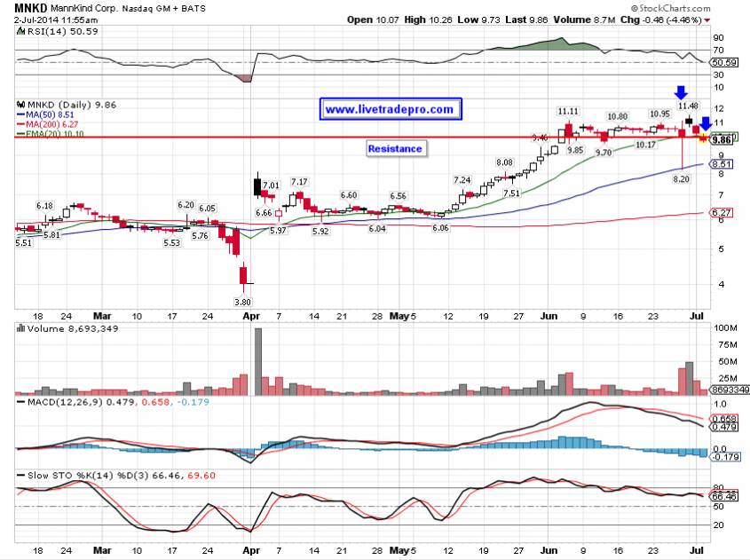Click the small blue arrow near Jul
The width and height of the screenshot is (750, 560).
pyautogui.click(x=706, y=124)
